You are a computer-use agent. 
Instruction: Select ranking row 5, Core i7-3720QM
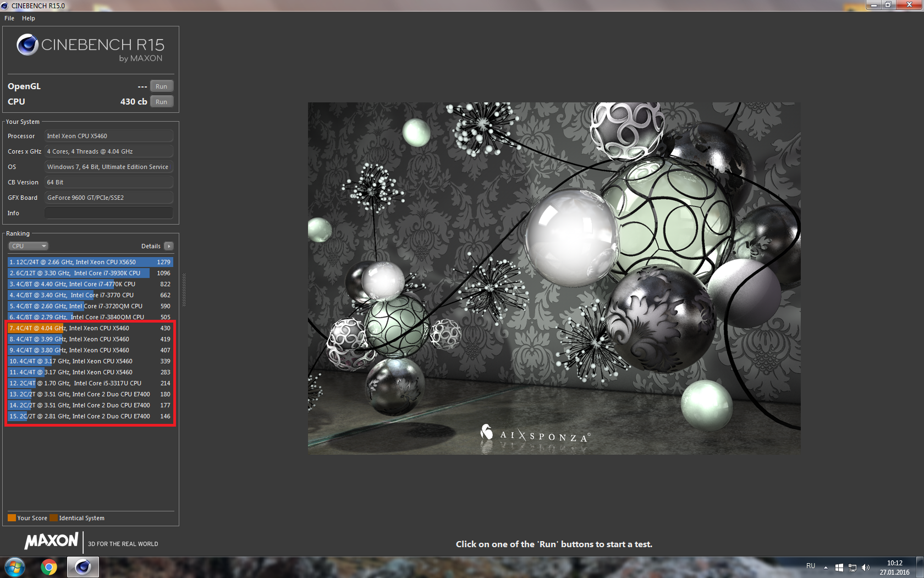pos(90,306)
